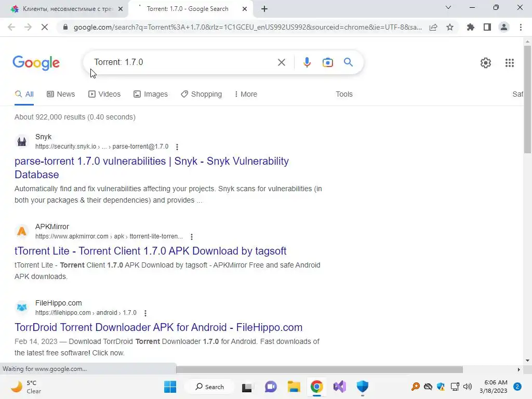Open File Explorer from taskbar
Viewport: 532px width, 399px height.
[x=294, y=387]
